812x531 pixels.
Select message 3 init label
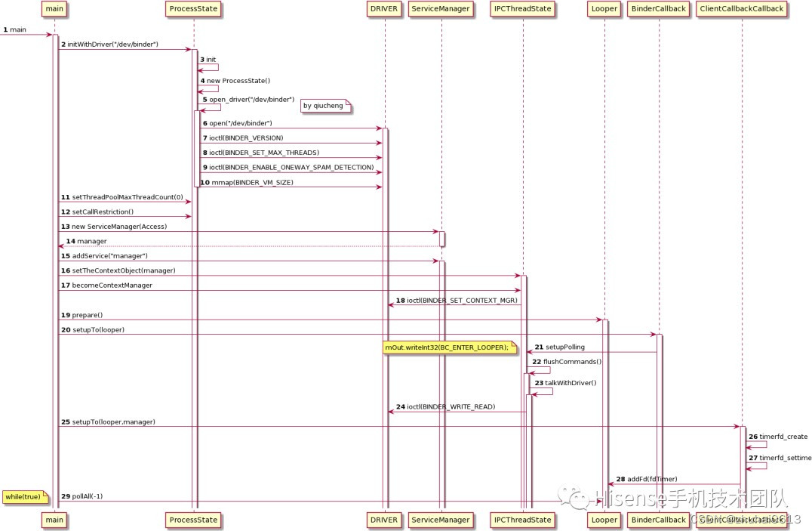tap(208, 60)
